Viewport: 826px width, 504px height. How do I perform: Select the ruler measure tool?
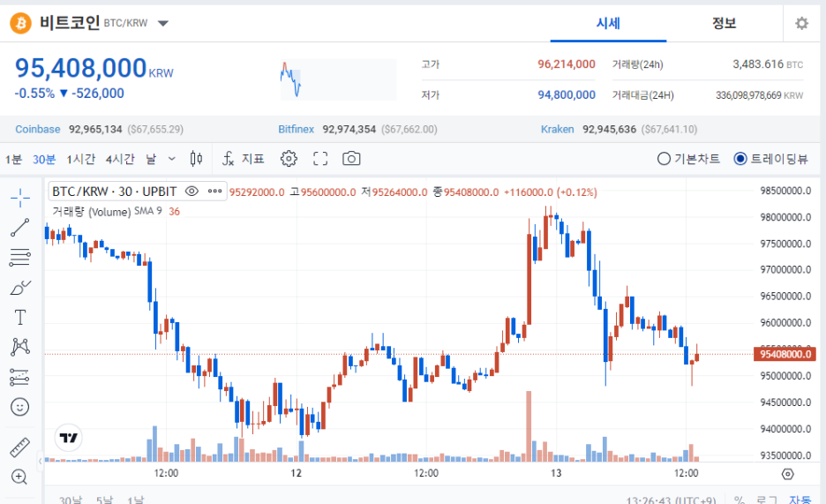pyautogui.click(x=20, y=448)
